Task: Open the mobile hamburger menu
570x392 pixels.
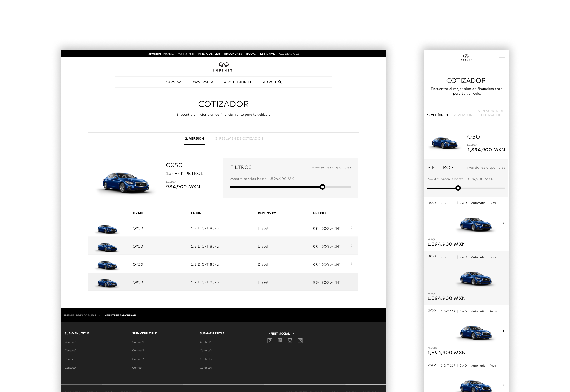Action: point(502,57)
